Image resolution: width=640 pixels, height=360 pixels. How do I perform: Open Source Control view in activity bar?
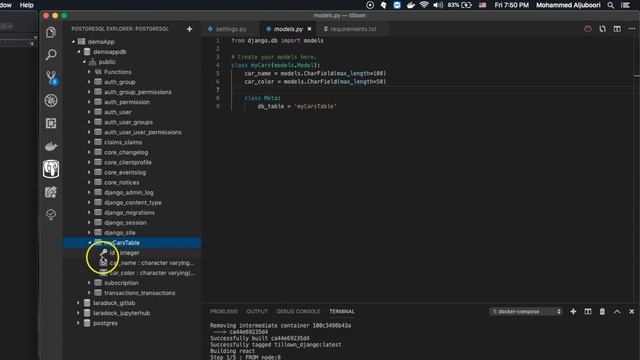pyautogui.click(x=51, y=77)
